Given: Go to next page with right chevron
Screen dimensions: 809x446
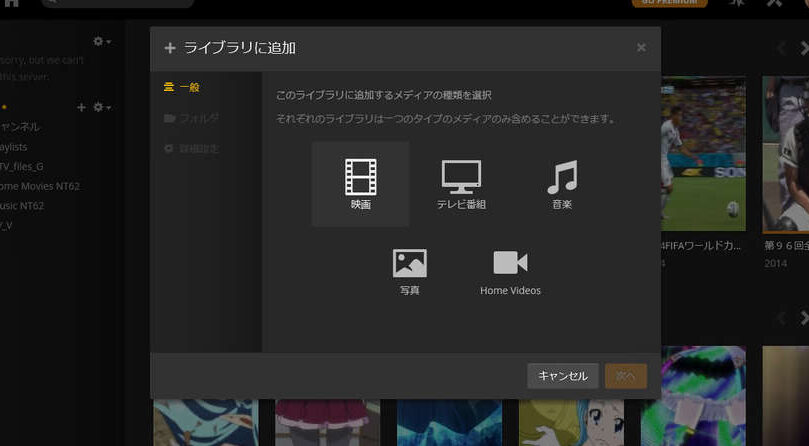Looking at the screenshot, I should 803,48.
